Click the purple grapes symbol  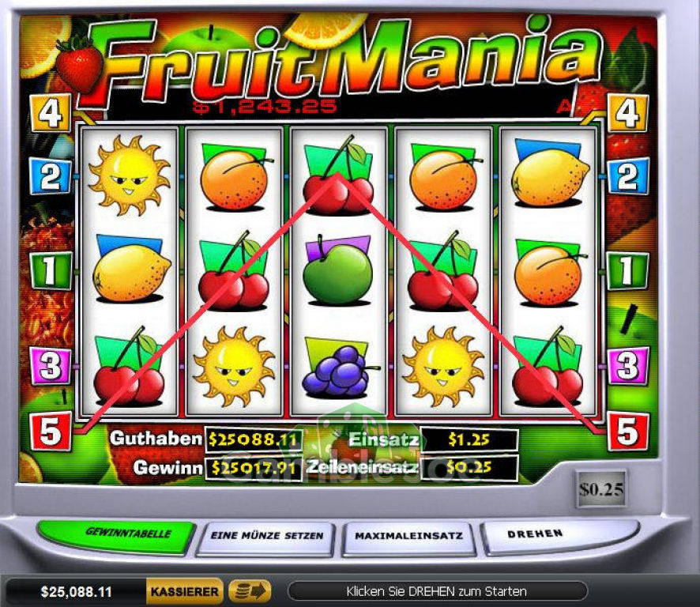point(339,368)
